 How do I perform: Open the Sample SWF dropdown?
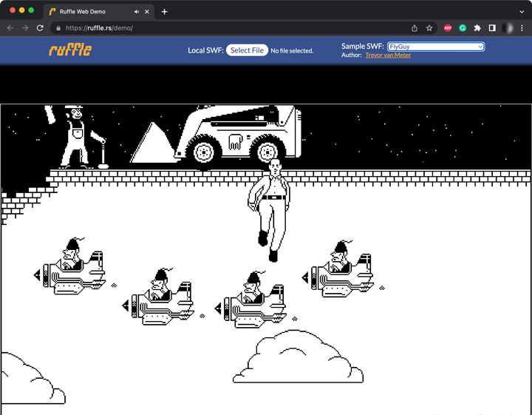pos(436,47)
